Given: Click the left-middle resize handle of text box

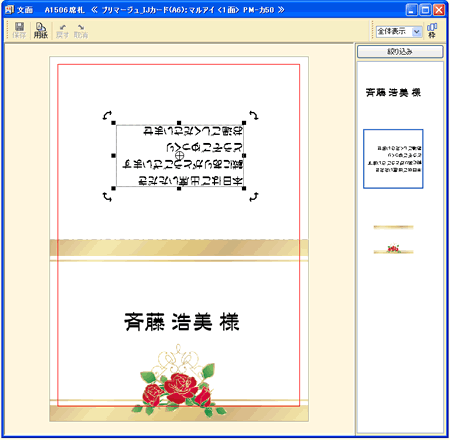Looking at the screenshot, I should click(x=114, y=155).
